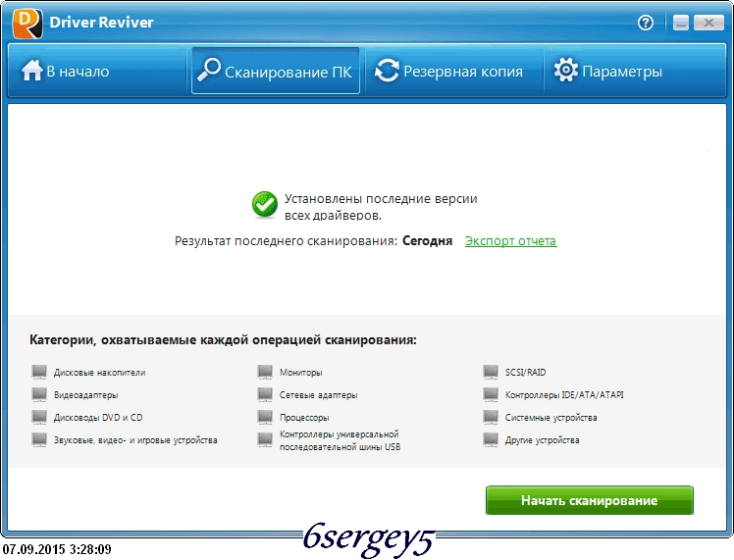Viewport: 734px width, 560px height.
Task: Click the home icon in navigation
Action: [31, 71]
